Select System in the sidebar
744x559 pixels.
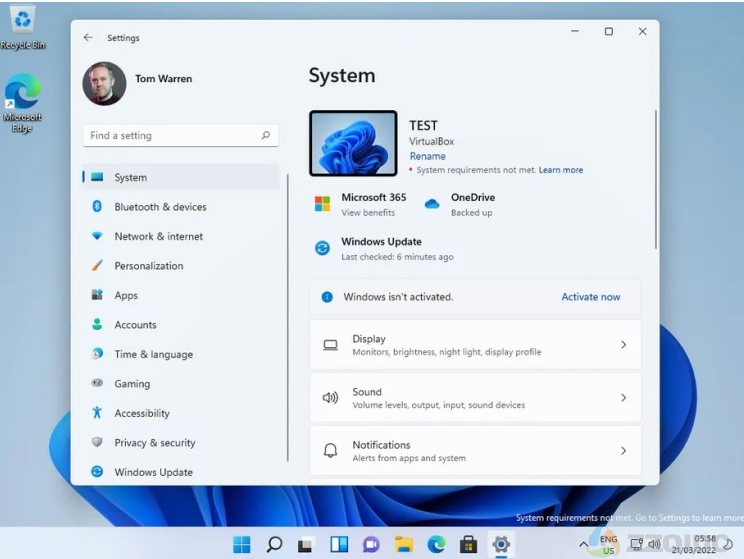click(x=180, y=177)
